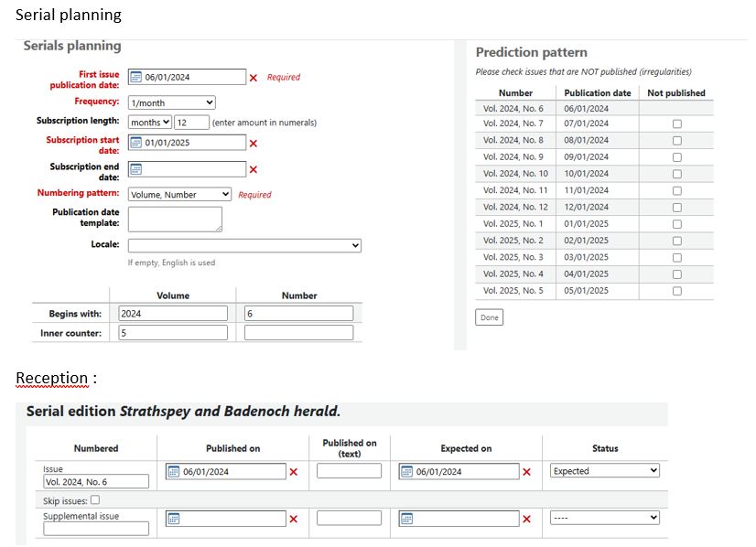756x547 pixels.
Task: Open calendar for Supplemental issue Published on
Action: (x=174, y=519)
